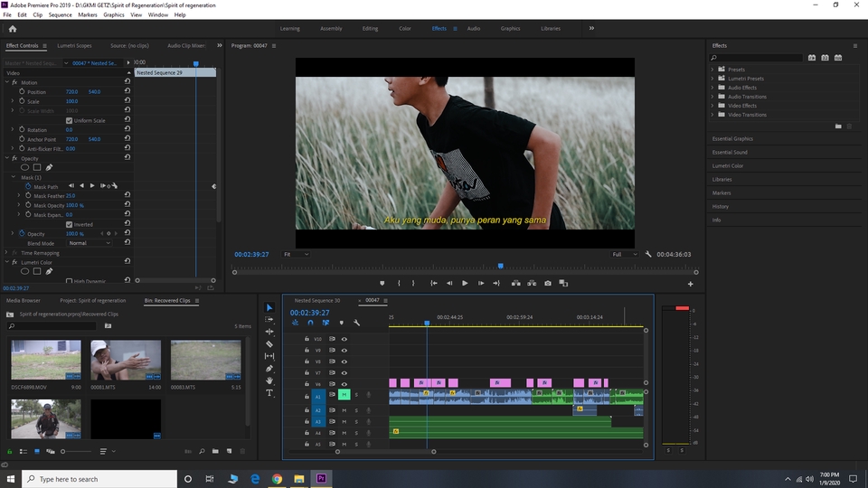
Task: Click Mark Out button
Action: pos(413,283)
